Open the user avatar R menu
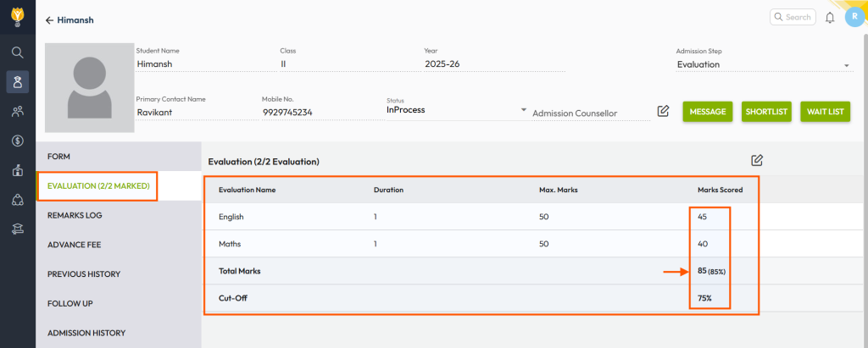Image resolution: width=868 pixels, height=348 pixels. [x=854, y=17]
